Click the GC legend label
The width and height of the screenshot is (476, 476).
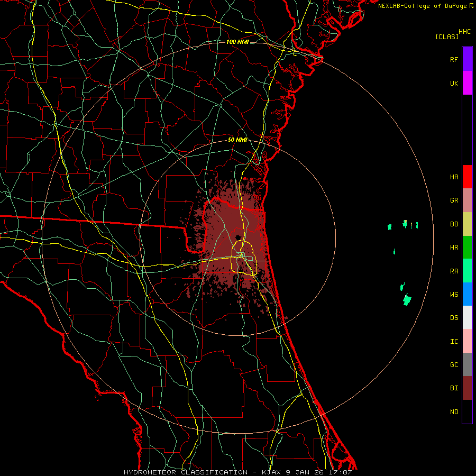[x=454, y=364]
